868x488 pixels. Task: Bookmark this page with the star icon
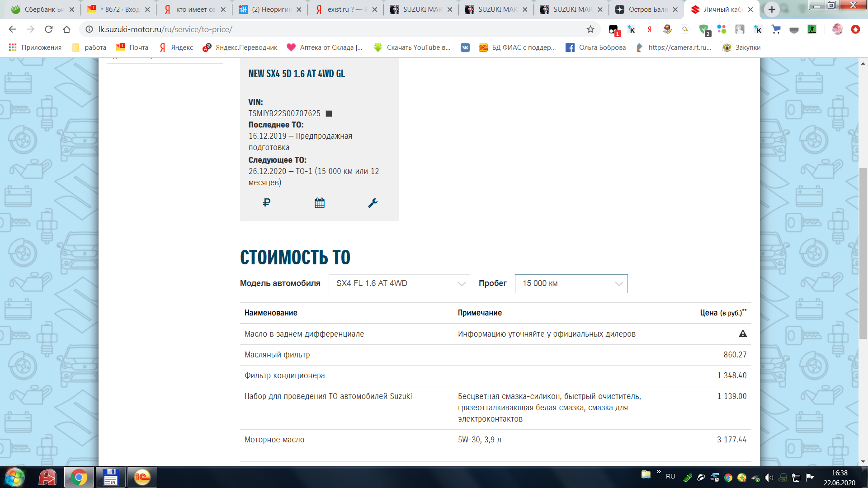[x=590, y=29]
